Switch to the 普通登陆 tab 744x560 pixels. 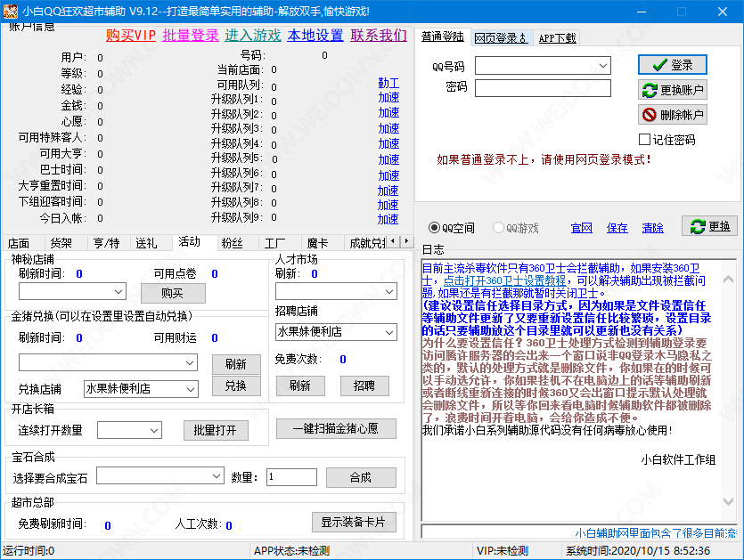pos(442,37)
